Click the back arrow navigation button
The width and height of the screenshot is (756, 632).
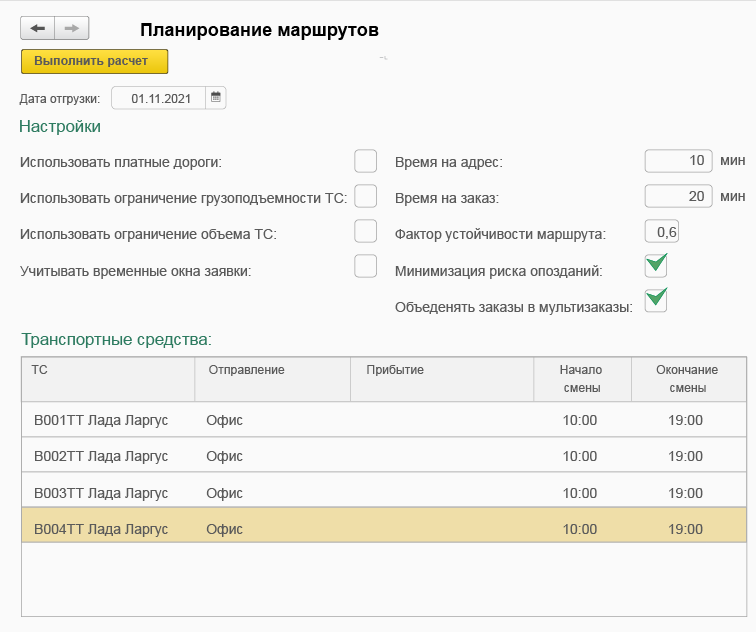pyautogui.click(x=38, y=29)
